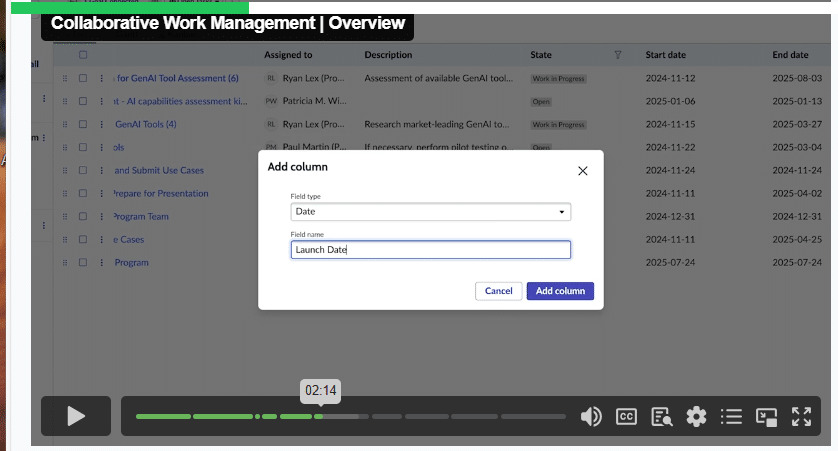Click the Assigned to column header
This screenshot has height=451, width=838.
(288, 55)
